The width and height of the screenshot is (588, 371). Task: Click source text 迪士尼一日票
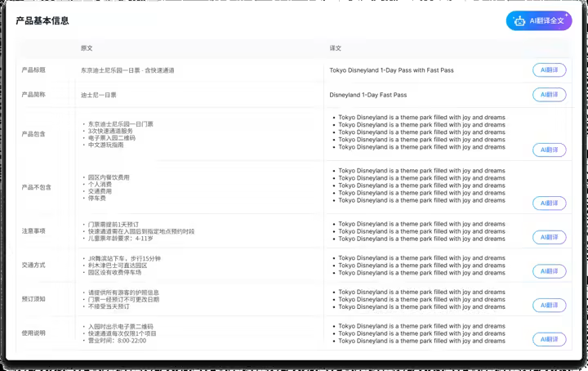98,95
